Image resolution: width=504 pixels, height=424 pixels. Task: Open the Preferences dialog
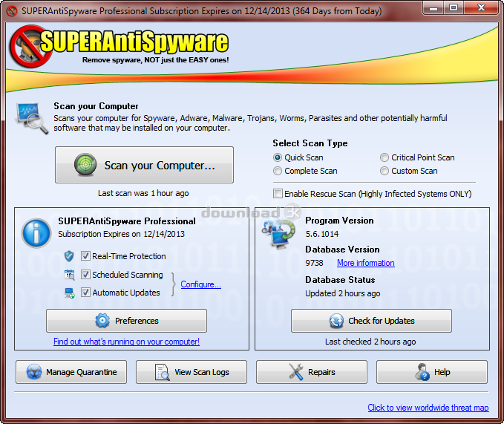(126, 321)
